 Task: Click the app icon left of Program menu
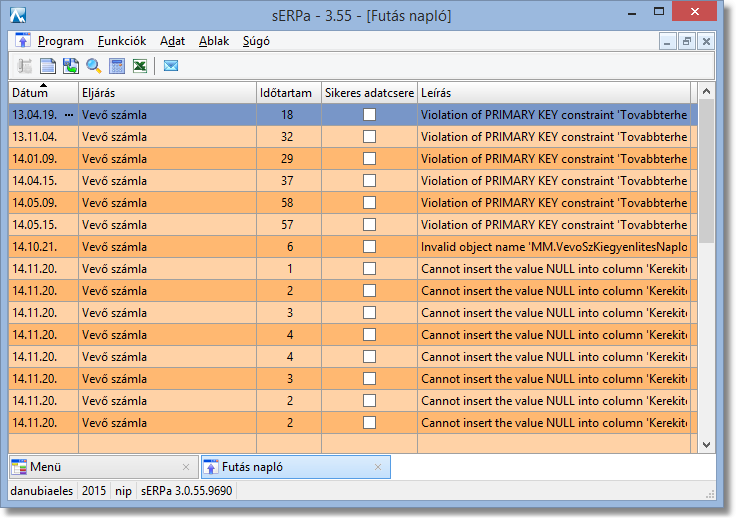coord(23,41)
